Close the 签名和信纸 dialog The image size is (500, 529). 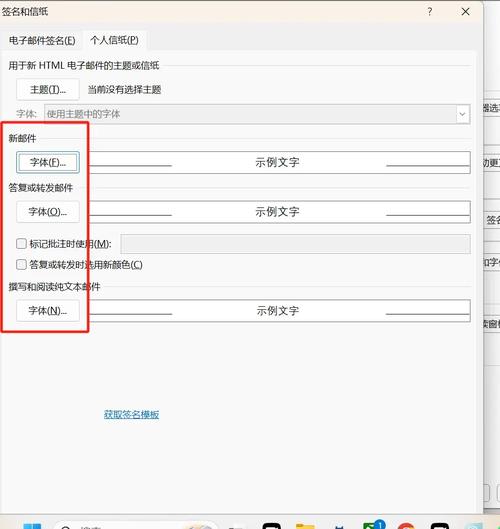point(466,12)
